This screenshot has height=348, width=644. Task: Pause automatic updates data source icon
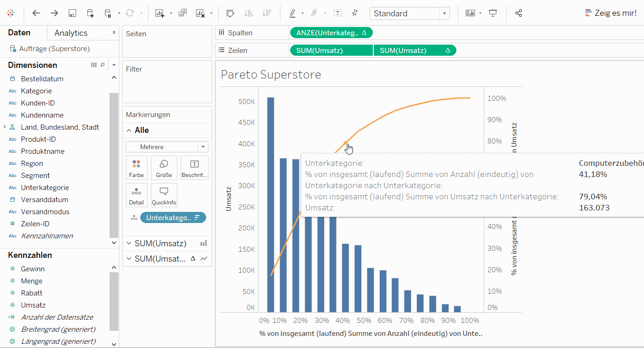pos(108,13)
